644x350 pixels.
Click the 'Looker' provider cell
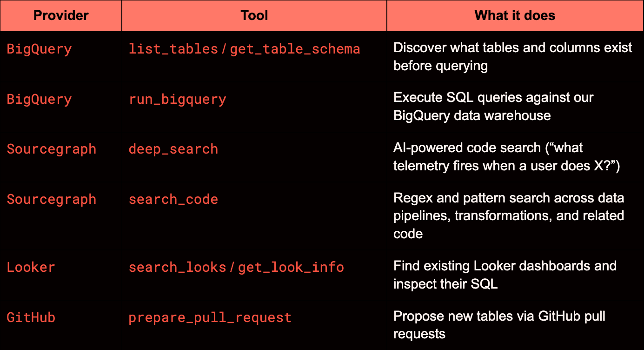tap(31, 267)
